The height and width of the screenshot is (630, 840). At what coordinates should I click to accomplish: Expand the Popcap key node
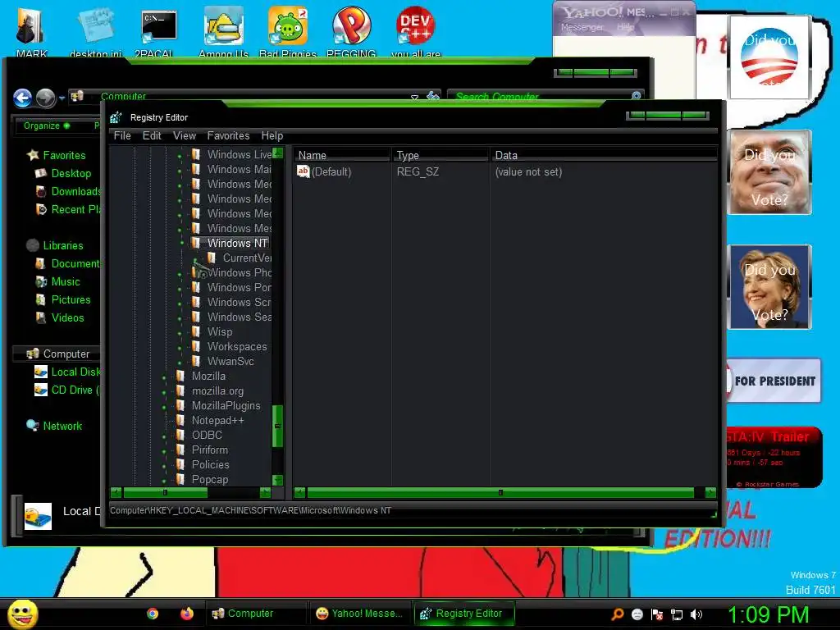[164, 481]
